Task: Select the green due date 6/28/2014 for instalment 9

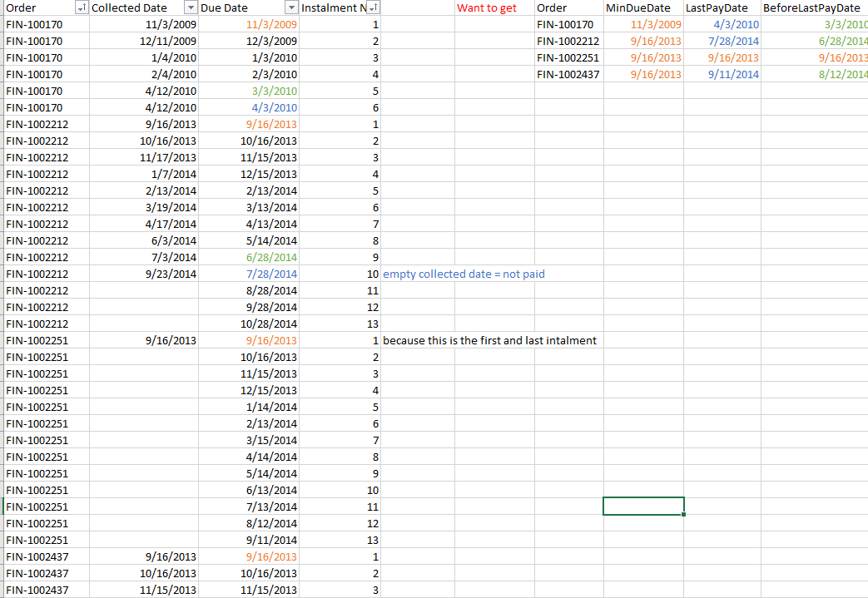Action: tap(249, 257)
